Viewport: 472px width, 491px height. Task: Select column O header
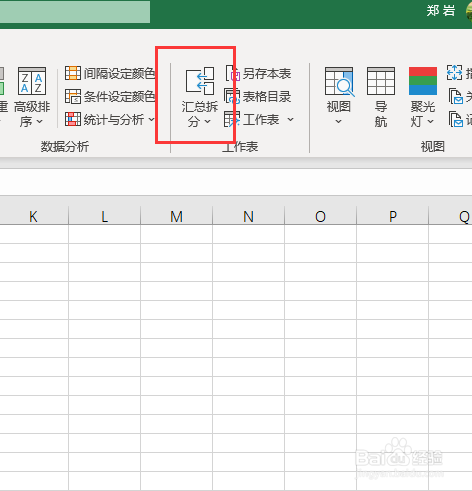[320, 216]
